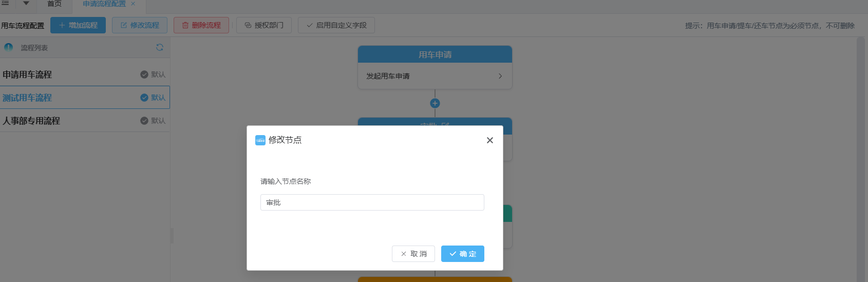Click the 节点名称 input field containing 审批
Screen dimensions: 868x282
coord(372,202)
